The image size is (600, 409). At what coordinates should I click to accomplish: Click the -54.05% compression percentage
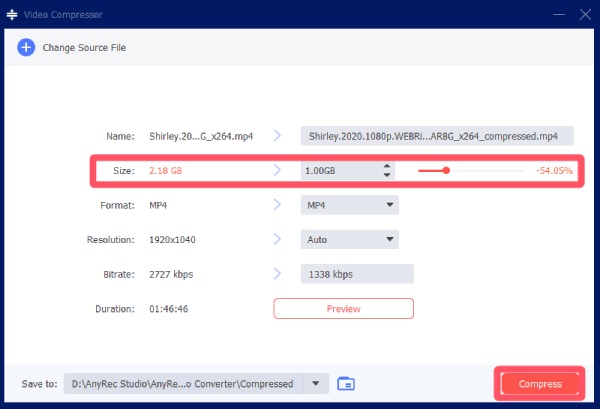pos(554,171)
